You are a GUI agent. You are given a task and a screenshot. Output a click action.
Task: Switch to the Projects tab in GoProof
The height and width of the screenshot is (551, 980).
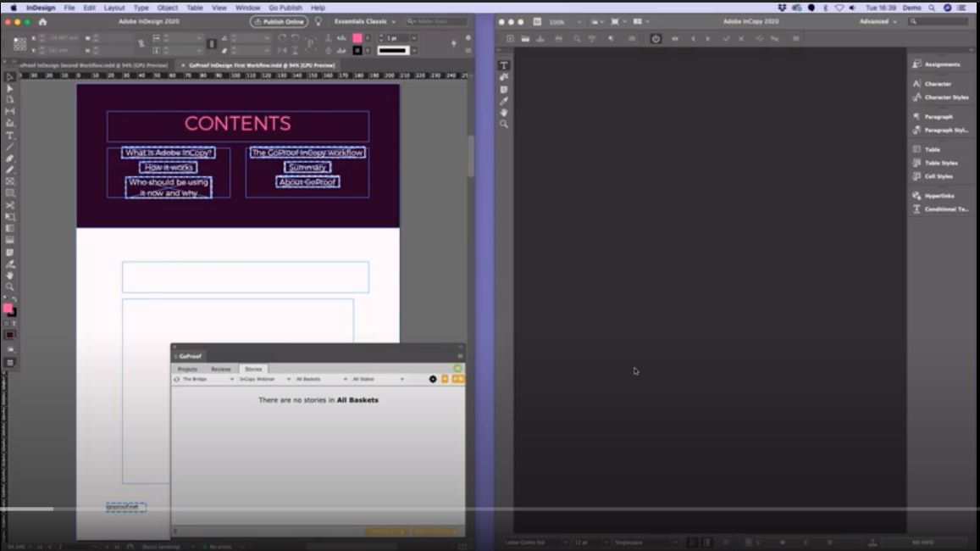[x=187, y=369]
